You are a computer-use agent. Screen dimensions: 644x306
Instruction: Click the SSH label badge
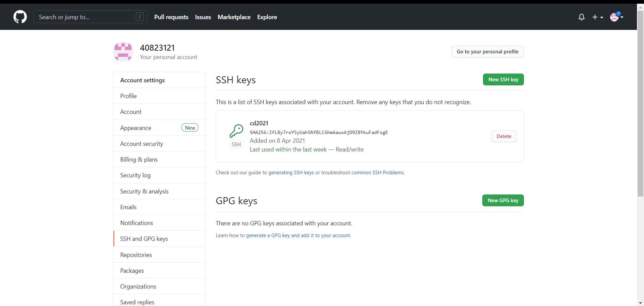(x=236, y=144)
